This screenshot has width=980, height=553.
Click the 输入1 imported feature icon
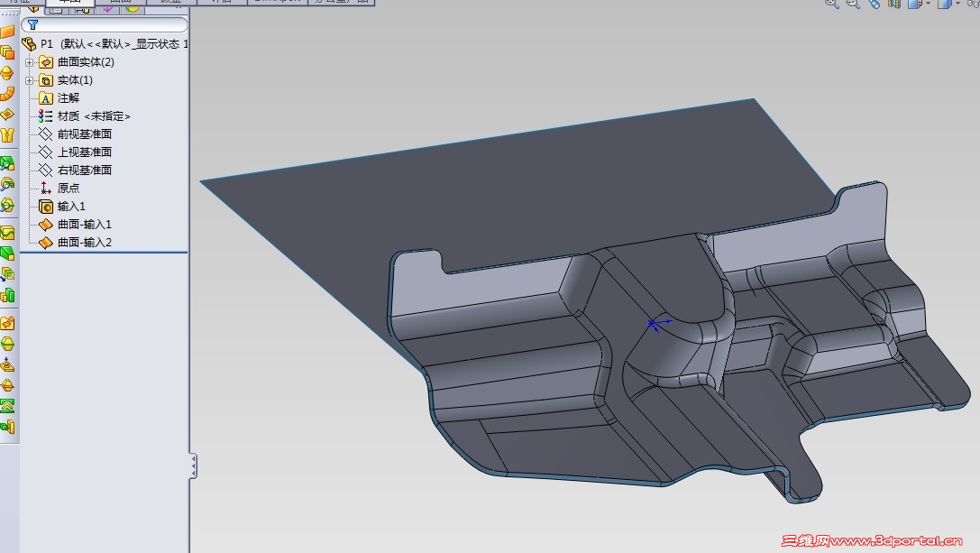click(x=46, y=207)
